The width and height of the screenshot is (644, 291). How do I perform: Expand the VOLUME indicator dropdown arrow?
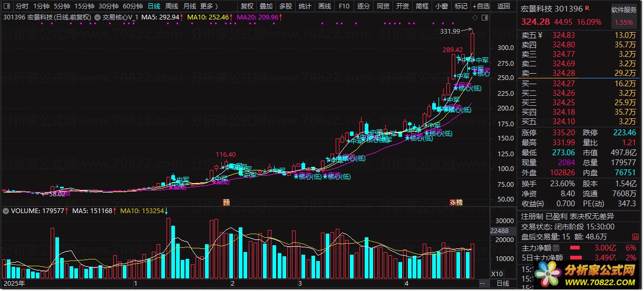[x=5, y=210]
